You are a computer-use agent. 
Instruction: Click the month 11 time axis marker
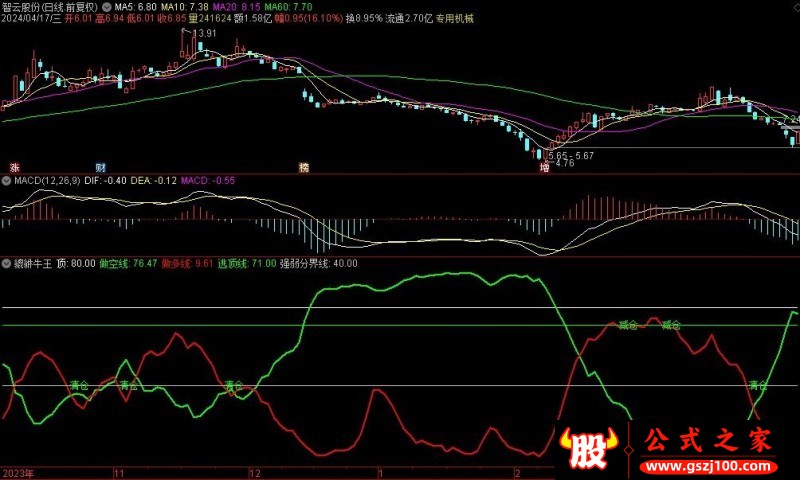[119, 473]
